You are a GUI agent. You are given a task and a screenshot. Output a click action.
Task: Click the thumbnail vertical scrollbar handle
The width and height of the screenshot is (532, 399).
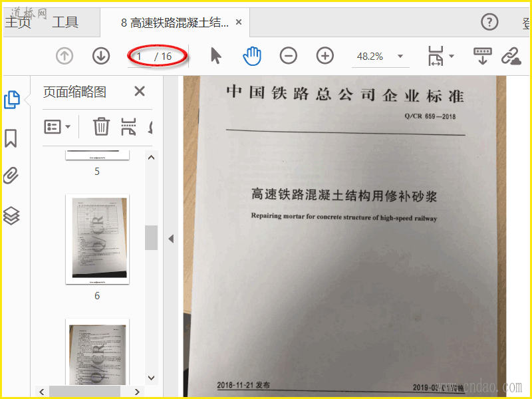pos(152,237)
